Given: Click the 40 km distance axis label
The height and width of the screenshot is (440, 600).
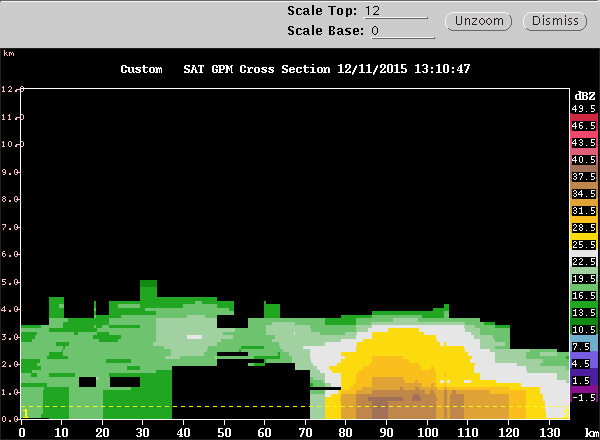Looking at the screenshot, I should point(183,433).
